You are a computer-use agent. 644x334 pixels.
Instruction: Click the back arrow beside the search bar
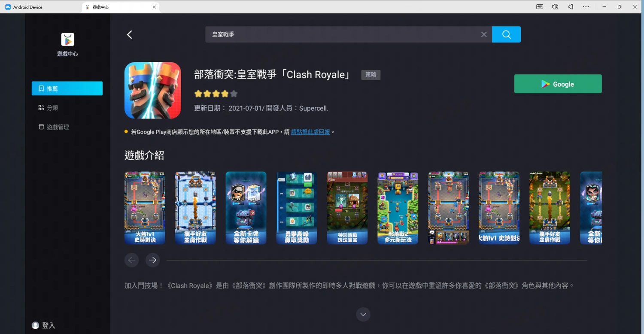click(129, 34)
